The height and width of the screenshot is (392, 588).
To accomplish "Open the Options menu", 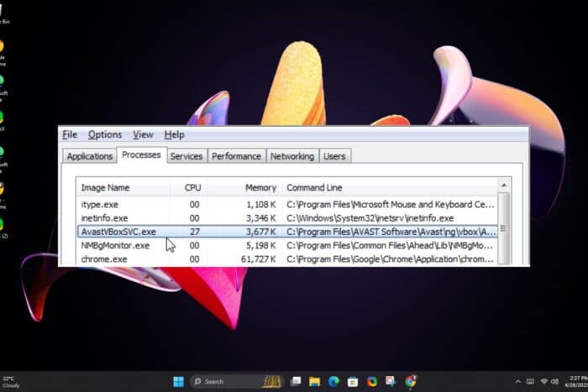I will 105,134.
